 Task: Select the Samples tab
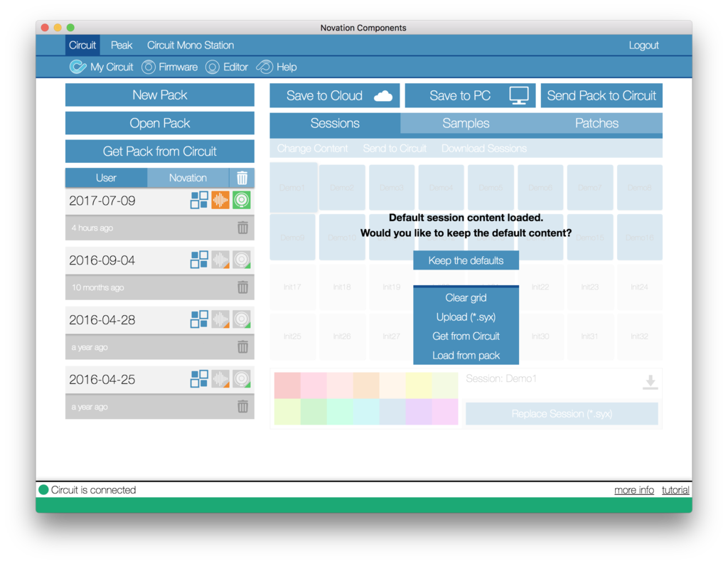tap(466, 123)
